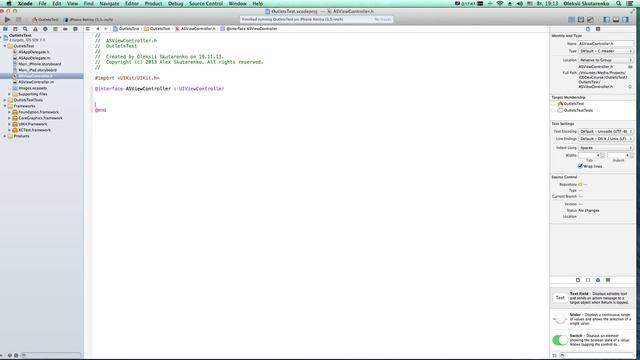Viewport: 640px width, 360px height.
Task: Toggle the Utilities pane
Action: 625,19
